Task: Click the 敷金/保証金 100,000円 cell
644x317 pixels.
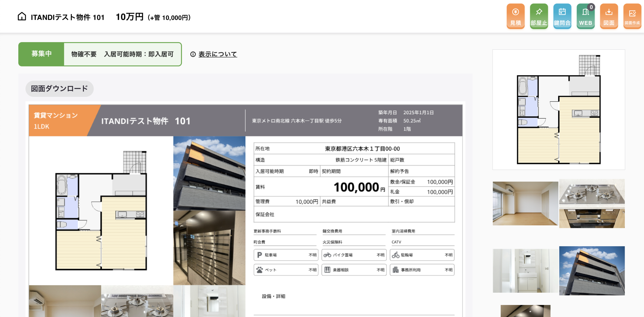Action: 421,182
